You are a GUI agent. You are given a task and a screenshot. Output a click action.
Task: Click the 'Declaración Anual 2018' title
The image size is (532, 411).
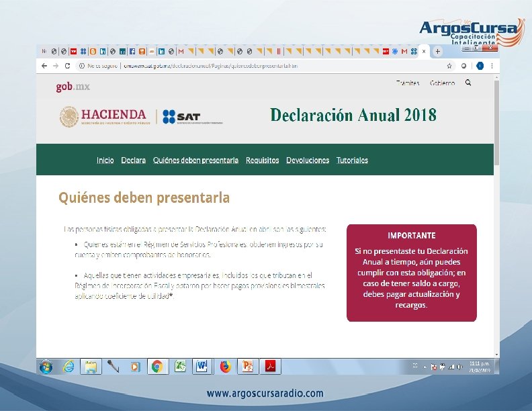point(353,115)
